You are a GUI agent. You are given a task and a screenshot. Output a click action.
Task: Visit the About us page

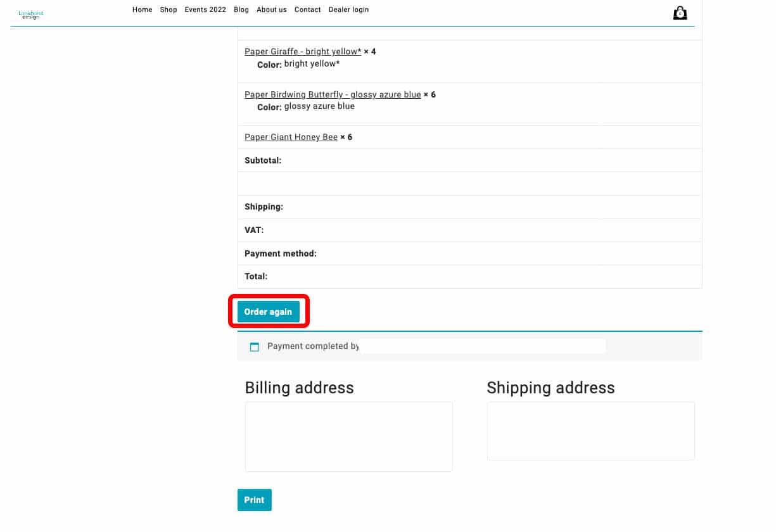tap(272, 9)
